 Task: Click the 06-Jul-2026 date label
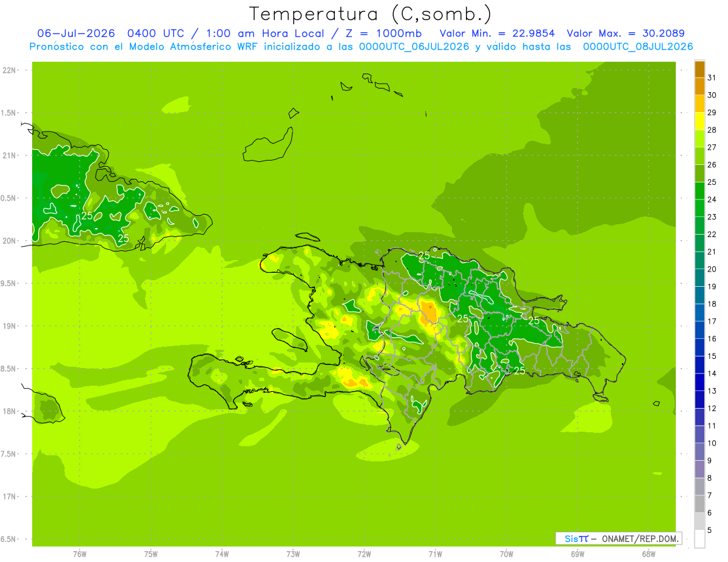click(76, 33)
